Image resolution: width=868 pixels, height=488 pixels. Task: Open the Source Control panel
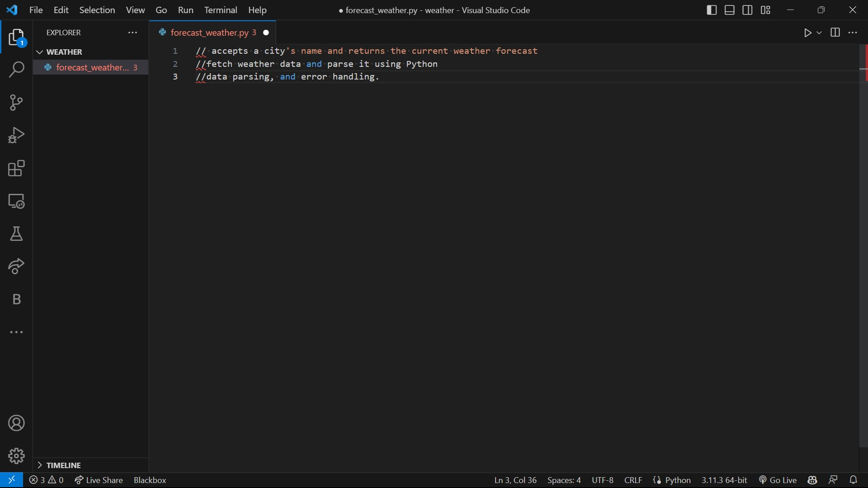pyautogui.click(x=16, y=103)
